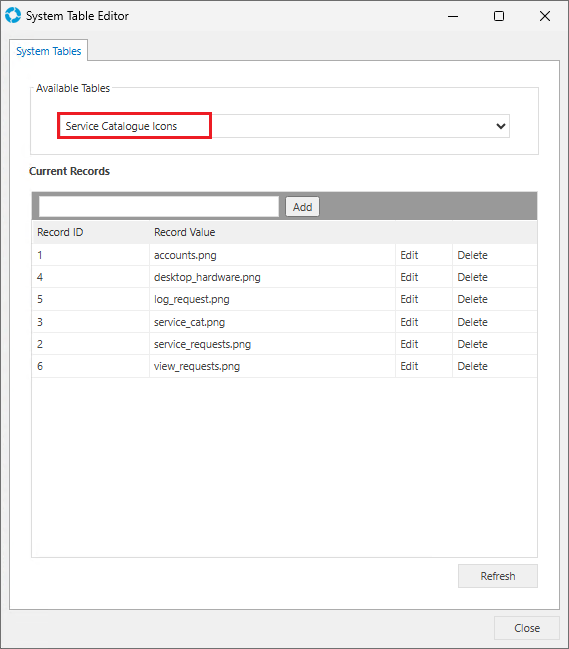Edit the service_cat.png record
The height and width of the screenshot is (649, 569).
click(x=409, y=322)
